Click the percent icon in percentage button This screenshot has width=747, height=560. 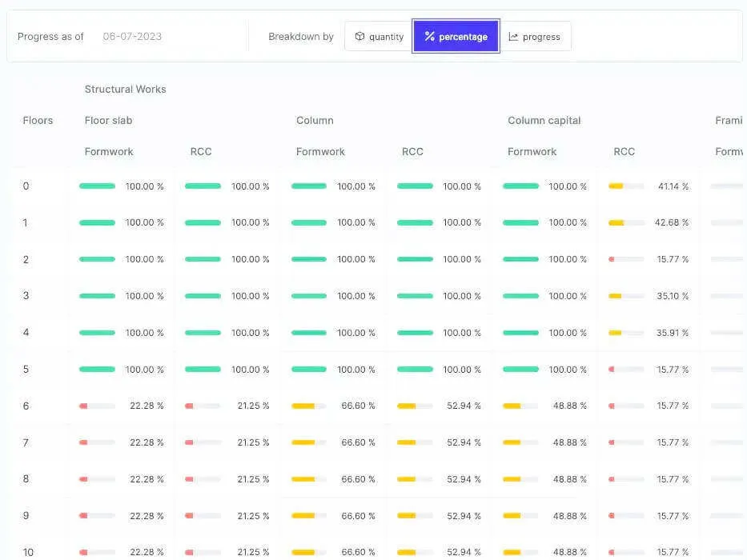[430, 37]
